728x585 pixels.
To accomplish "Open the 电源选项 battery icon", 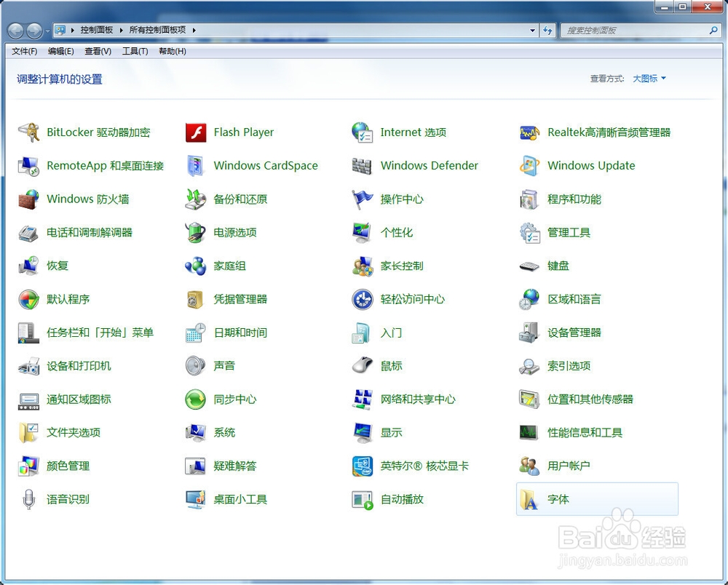I will [x=195, y=233].
